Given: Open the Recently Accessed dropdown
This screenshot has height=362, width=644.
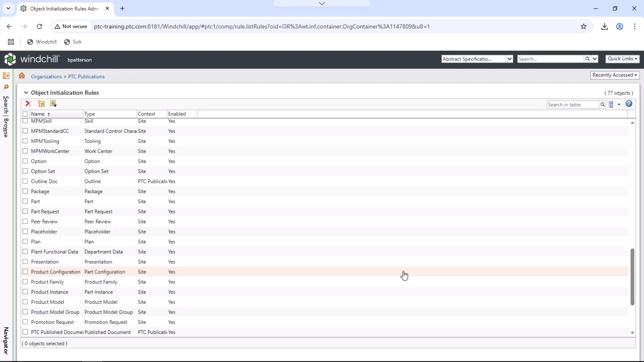Looking at the screenshot, I should (614, 75).
